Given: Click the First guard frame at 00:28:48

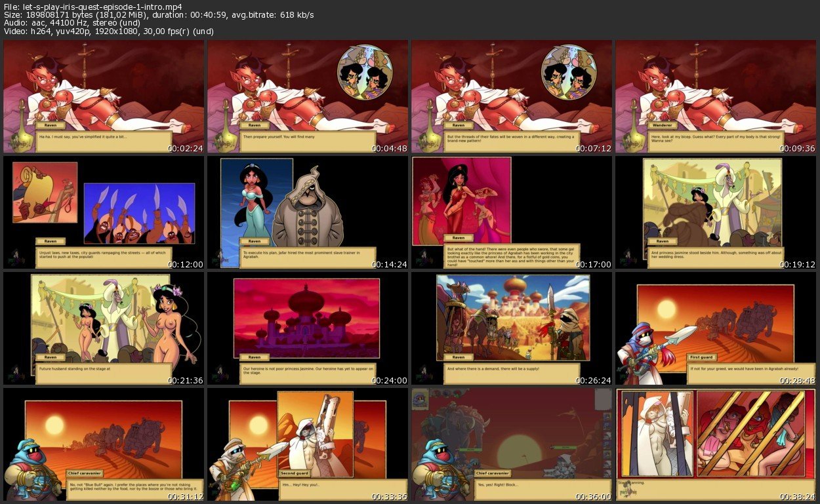Looking at the screenshot, I should (x=716, y=328).
